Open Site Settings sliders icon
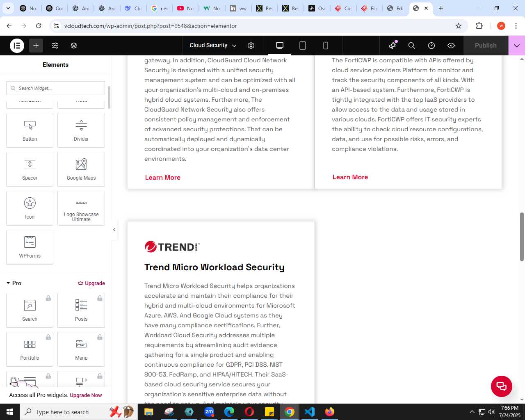525x420 pixels. (55, 46)
